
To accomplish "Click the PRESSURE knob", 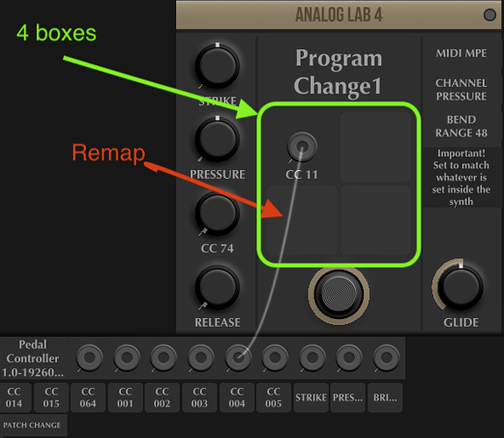I will click(x=217, y=140).
